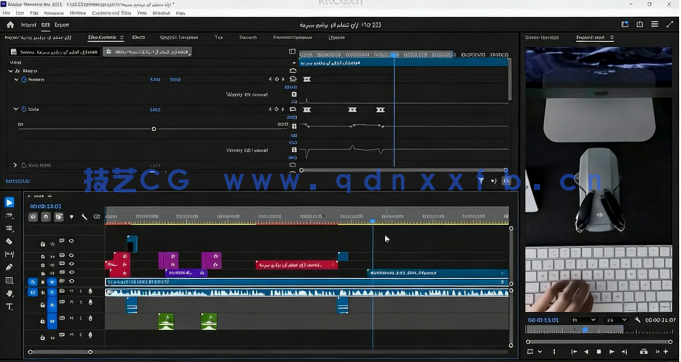Click the timeline playhead marker

coord(372,221)
